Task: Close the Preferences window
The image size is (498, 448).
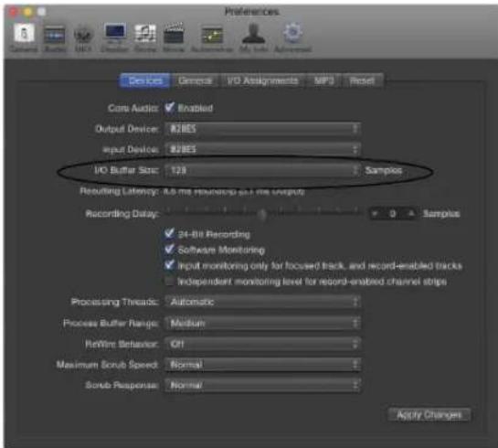Action: pos(13,13)
